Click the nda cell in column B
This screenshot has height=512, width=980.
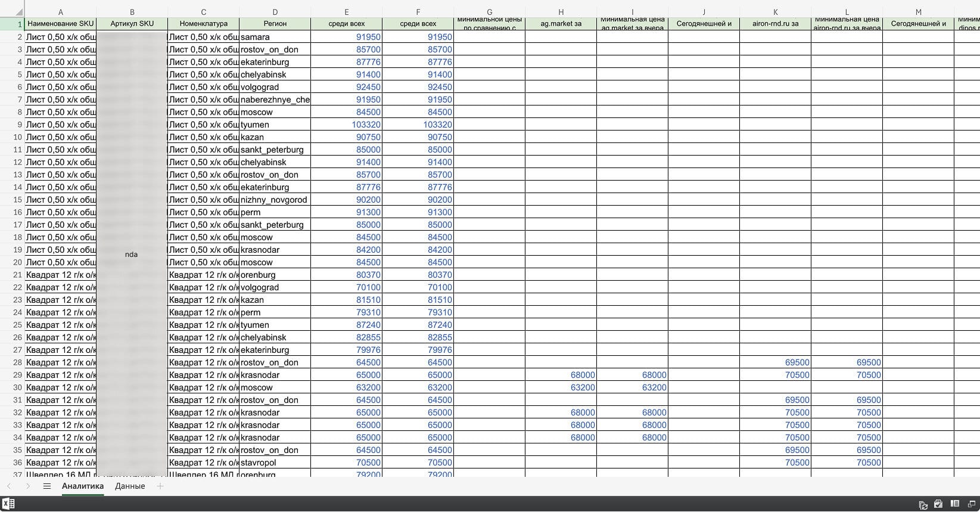pyautogui.click(x=132, y=255)
